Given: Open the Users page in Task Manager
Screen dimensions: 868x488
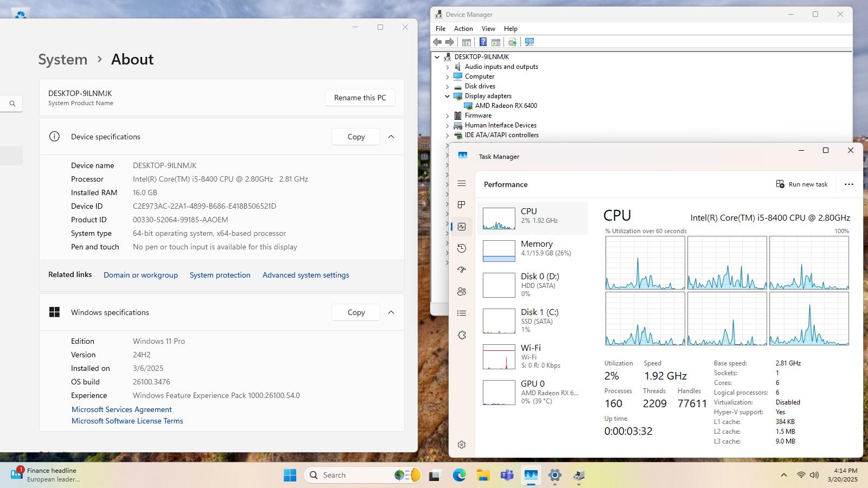Looking at the screenshot, I should [x=462, y=292].
